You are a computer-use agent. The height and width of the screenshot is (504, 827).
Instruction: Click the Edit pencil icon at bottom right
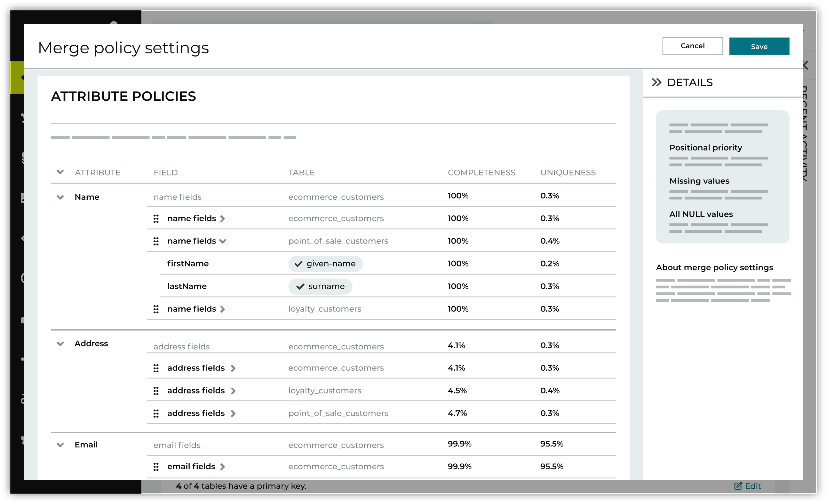click(738, 485)
